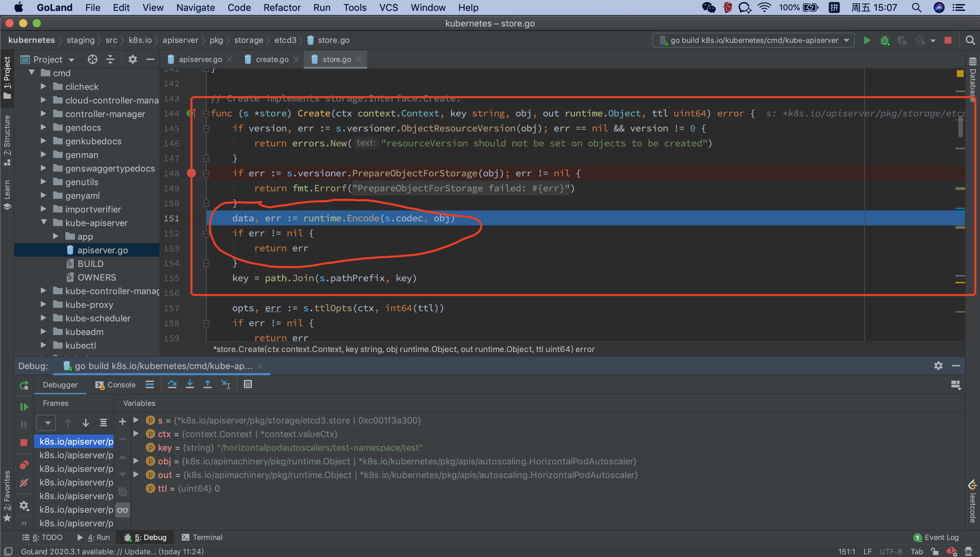Click the Step Into debugger icon
The image size is (980, 557).
(190, 384)
